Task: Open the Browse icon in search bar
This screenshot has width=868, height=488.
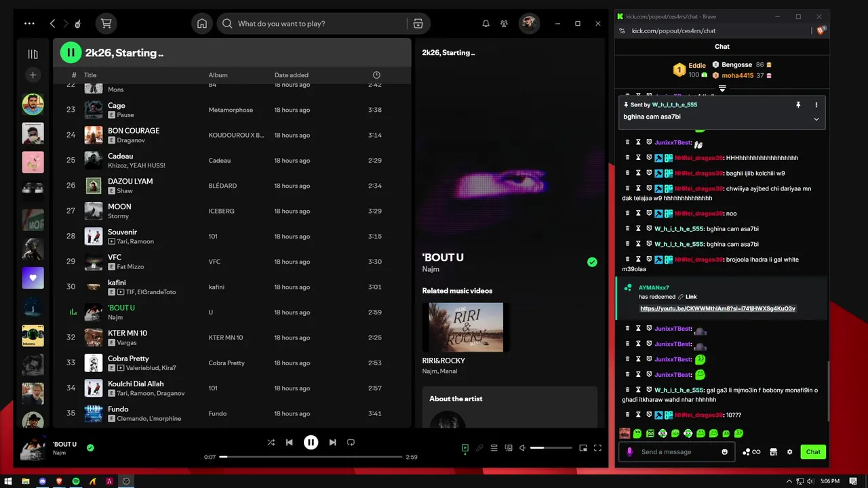Action: (x=418, y=23)
